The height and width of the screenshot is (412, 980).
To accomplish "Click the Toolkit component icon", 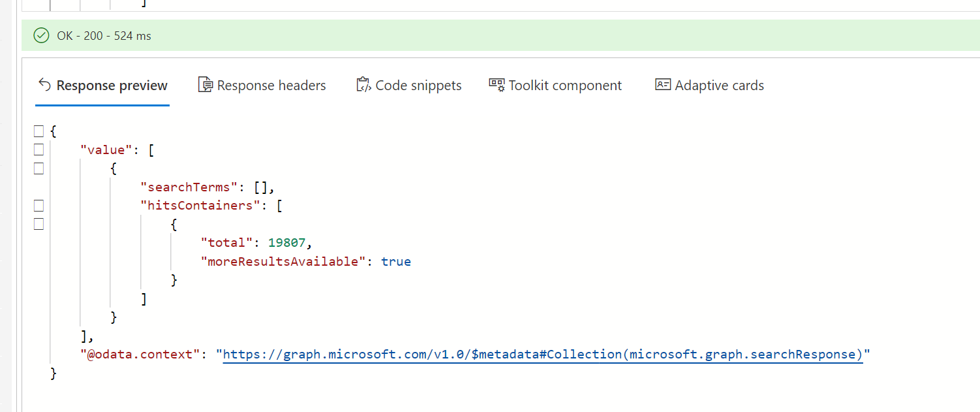I will pyautogui.click(x=495, y=84).
